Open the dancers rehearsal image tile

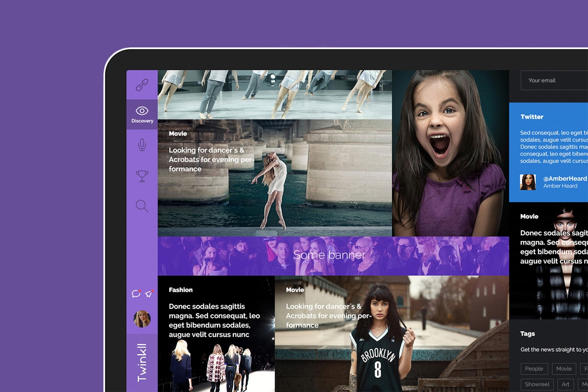click(x=275, y=95)
